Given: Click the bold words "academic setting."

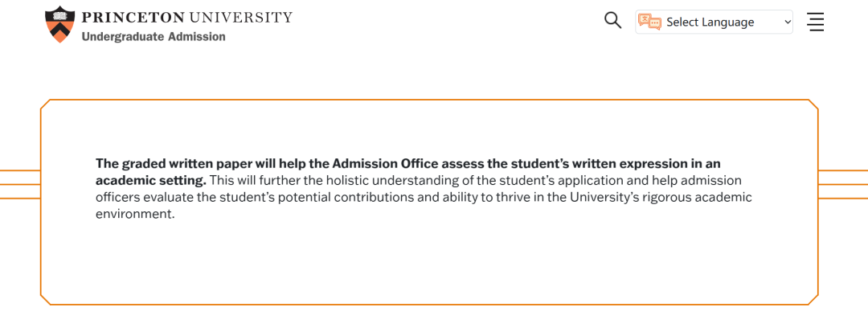Looking at the screenshot, I should click(x=150, y=180).
